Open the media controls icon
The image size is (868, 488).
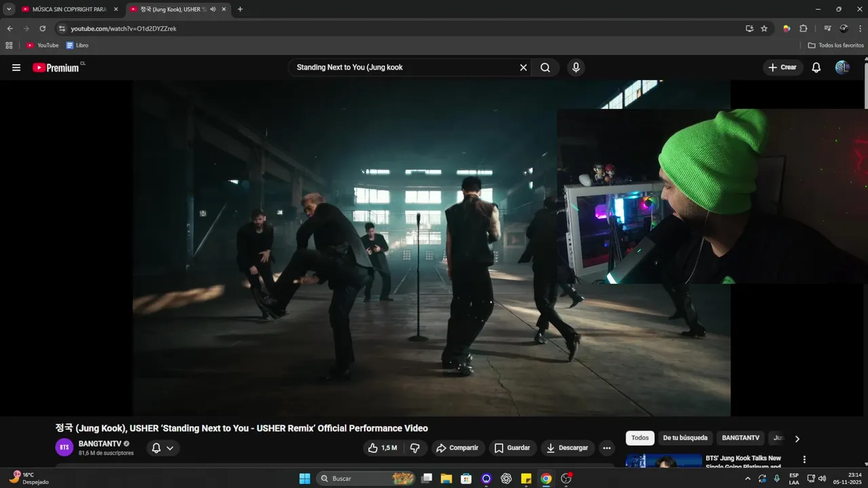coord(827,28)
